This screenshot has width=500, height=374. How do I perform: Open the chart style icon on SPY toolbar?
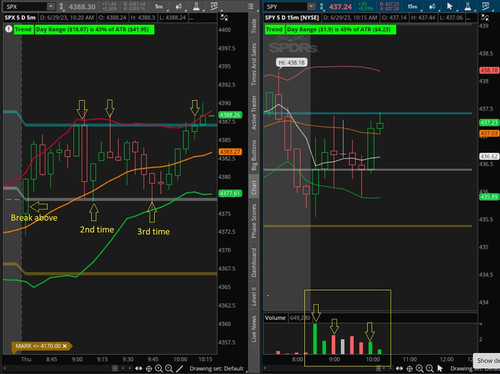pyautogui.click(x=433, y=6)
